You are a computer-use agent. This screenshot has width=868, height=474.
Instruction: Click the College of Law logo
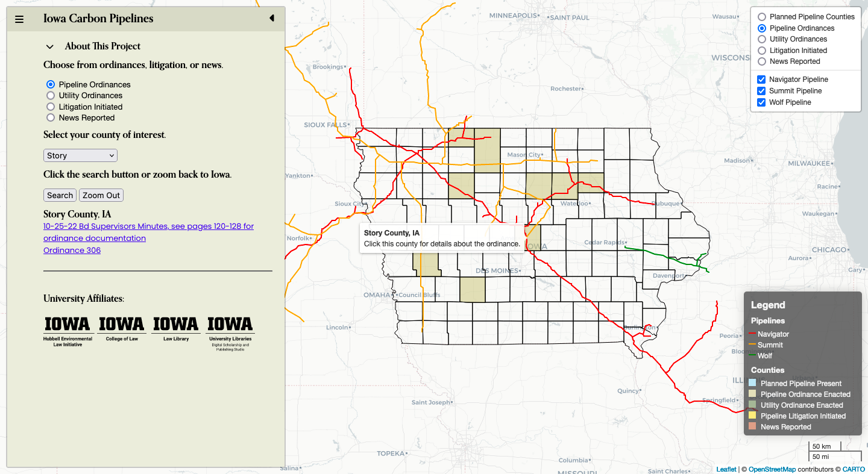[x=122, y=329]
